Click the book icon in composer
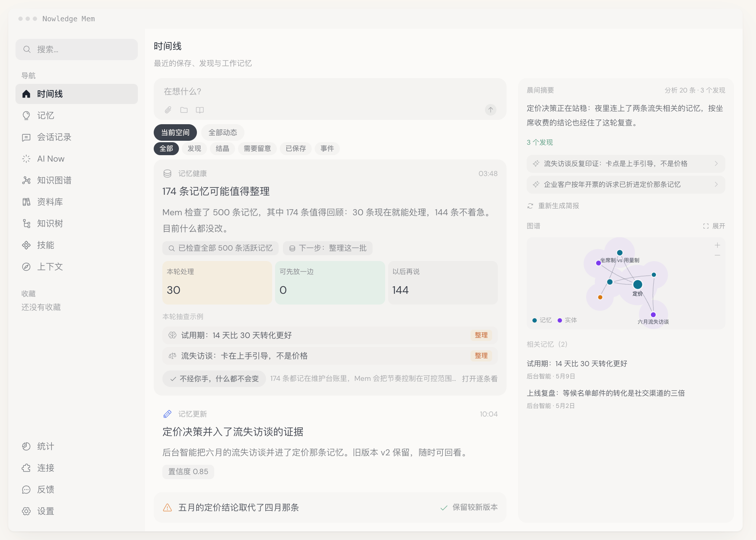The image size is (756, 540). click(x=200, y=110)
